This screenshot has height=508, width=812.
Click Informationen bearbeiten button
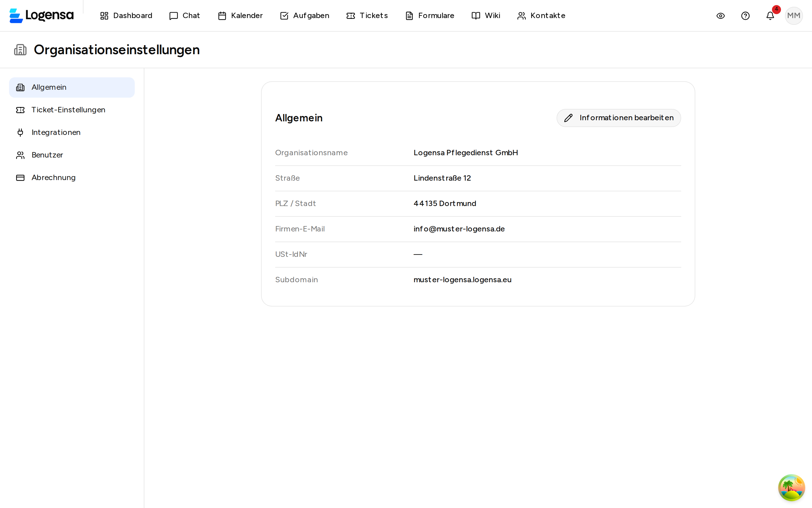point(619,118)
